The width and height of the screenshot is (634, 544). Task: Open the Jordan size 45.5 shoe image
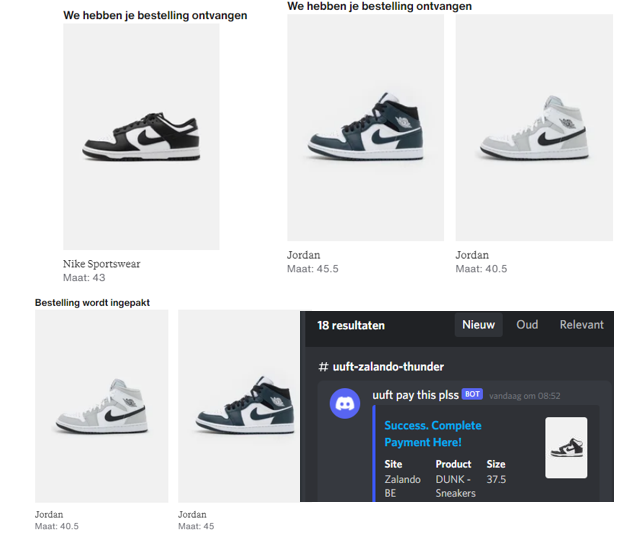point(366,127)
